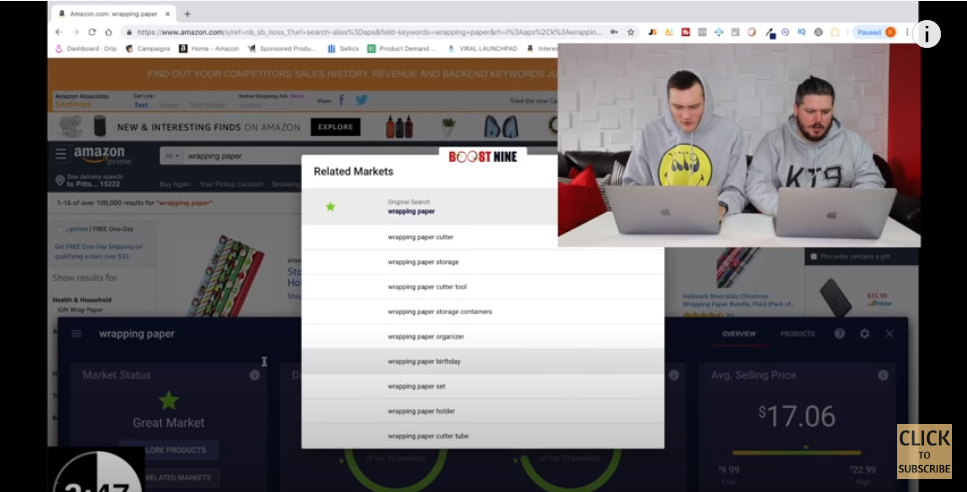Open a new browser tab
Viewport: 967px width, 492px height.
pyautogui.click(x=187, y=14)
